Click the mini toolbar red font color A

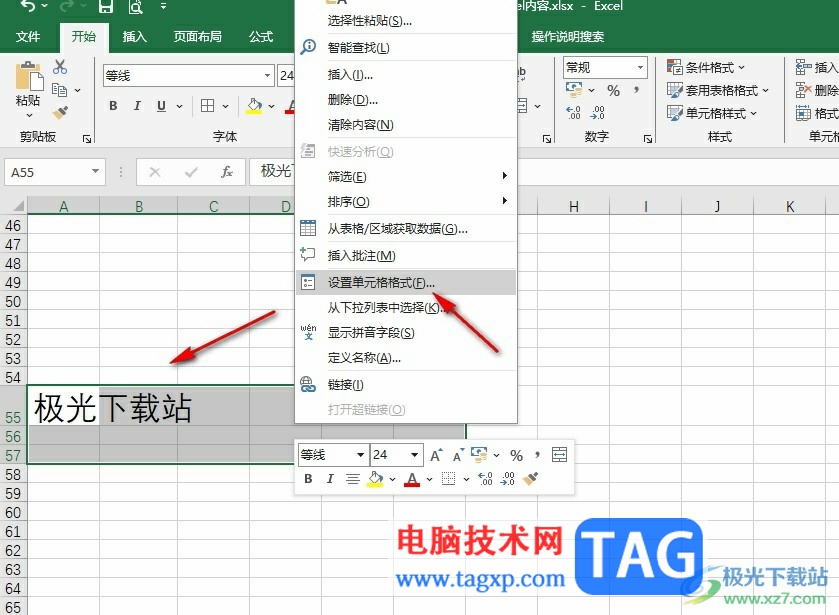point(412,479)
